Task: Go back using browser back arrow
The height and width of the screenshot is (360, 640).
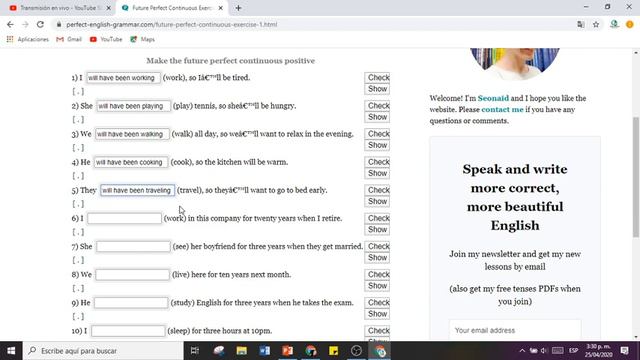Action: pos(10,24)
